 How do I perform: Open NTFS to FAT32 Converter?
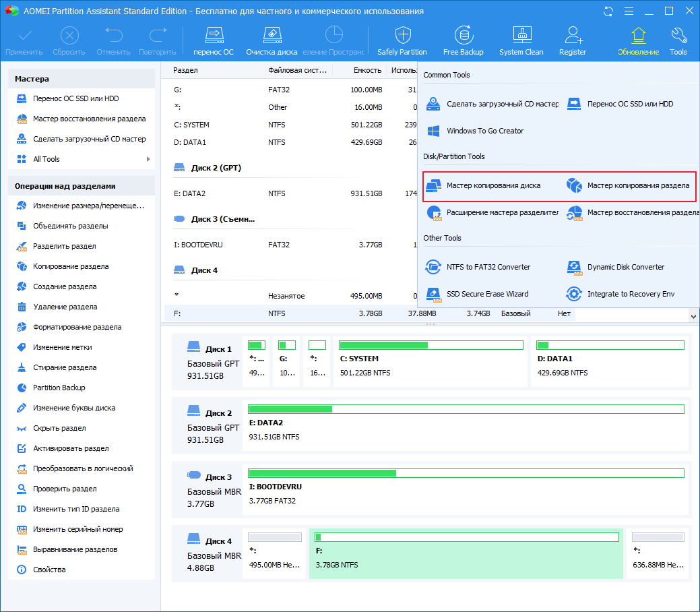click(x=478, y=267)
